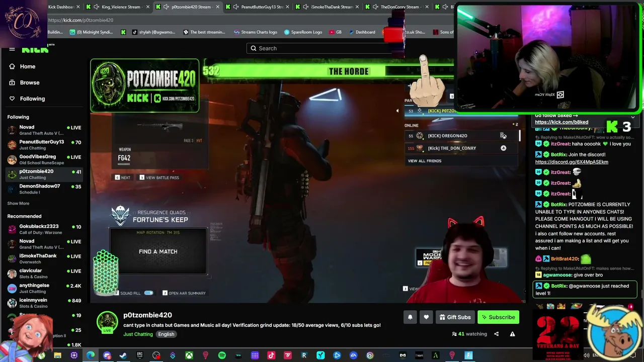
Task: Open TikTok from the taskbar
Action: pos(271,356)
